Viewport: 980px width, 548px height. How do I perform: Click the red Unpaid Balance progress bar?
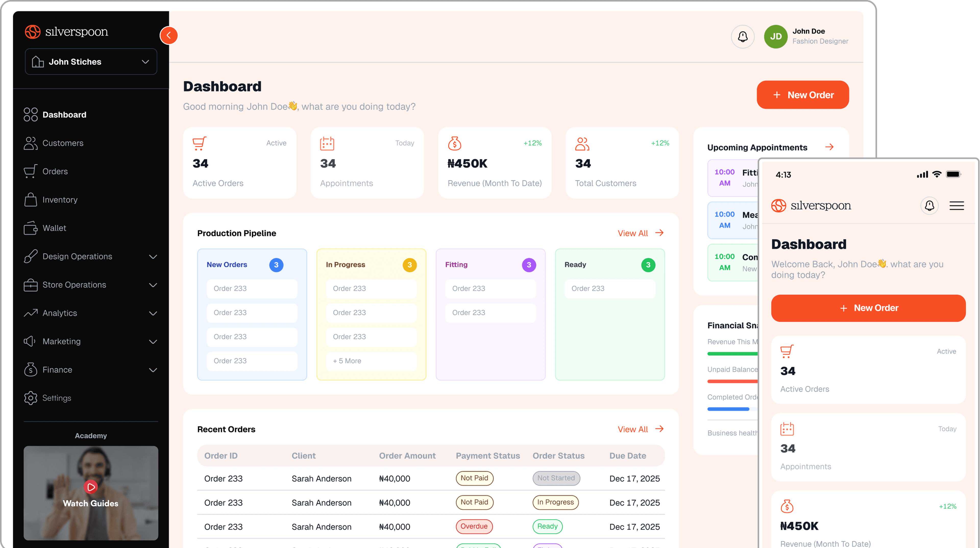coord(733,381)
